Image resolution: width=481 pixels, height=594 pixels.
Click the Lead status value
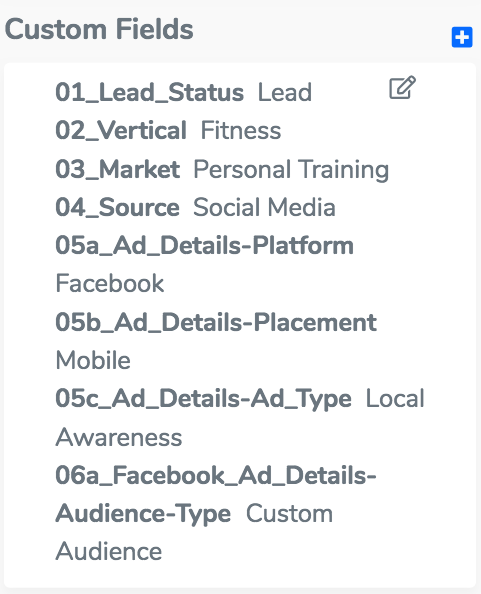285,92
